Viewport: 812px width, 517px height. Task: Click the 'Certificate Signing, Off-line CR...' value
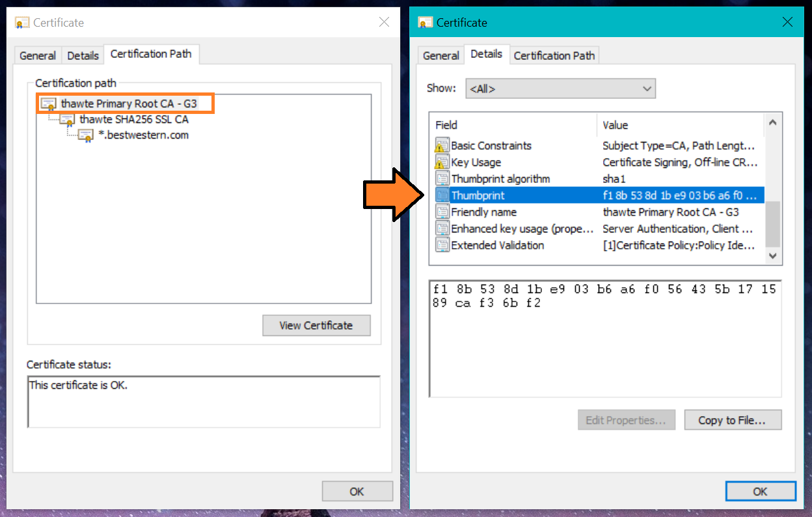pos(681,162)
